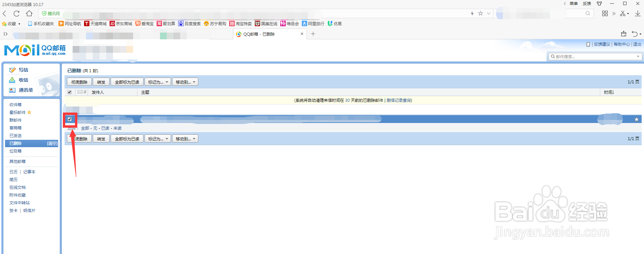Click the top 转发 button
This screenshot has width=644, height=254.
click(101, 82)
